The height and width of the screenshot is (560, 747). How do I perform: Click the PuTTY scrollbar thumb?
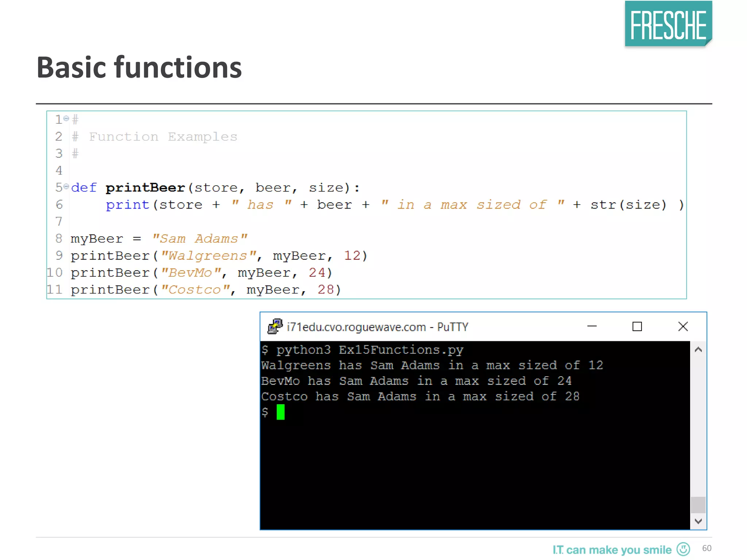(x=698, y=505)
